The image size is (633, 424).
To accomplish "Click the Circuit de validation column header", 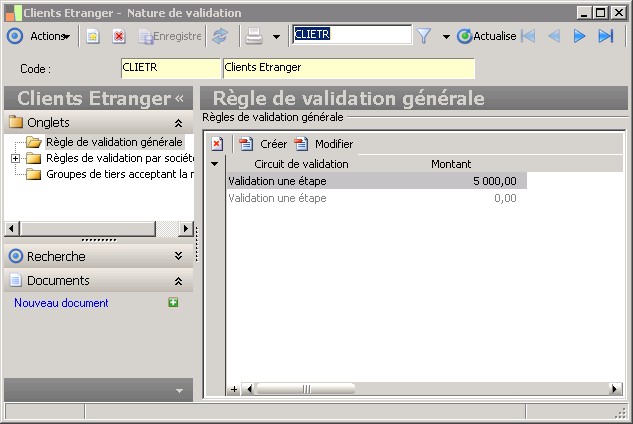I will coord(301,164).
